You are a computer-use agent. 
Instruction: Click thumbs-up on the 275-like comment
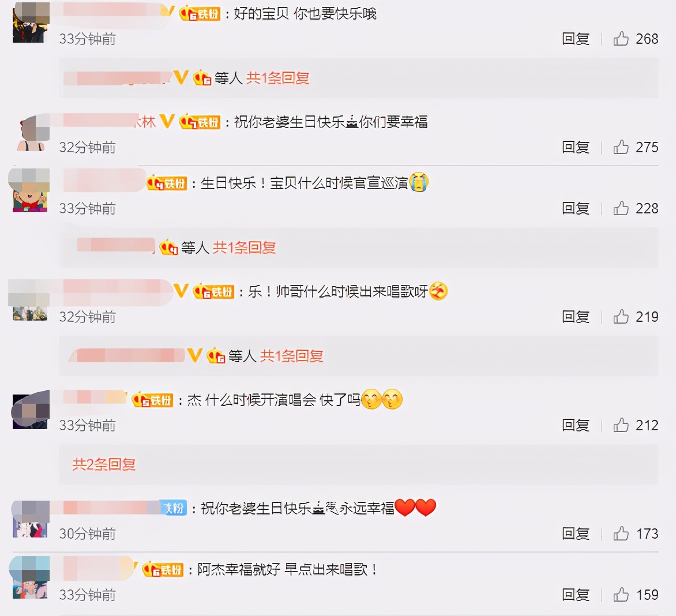tap(621, 148)
